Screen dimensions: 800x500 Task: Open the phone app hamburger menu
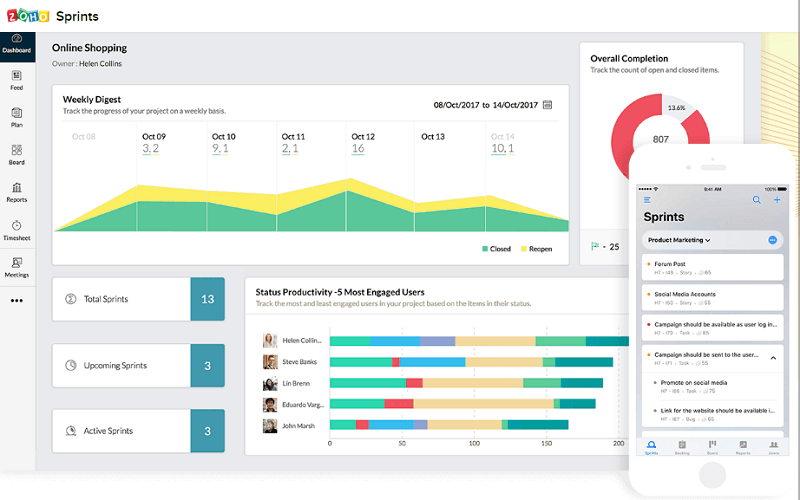pos(647,200)
